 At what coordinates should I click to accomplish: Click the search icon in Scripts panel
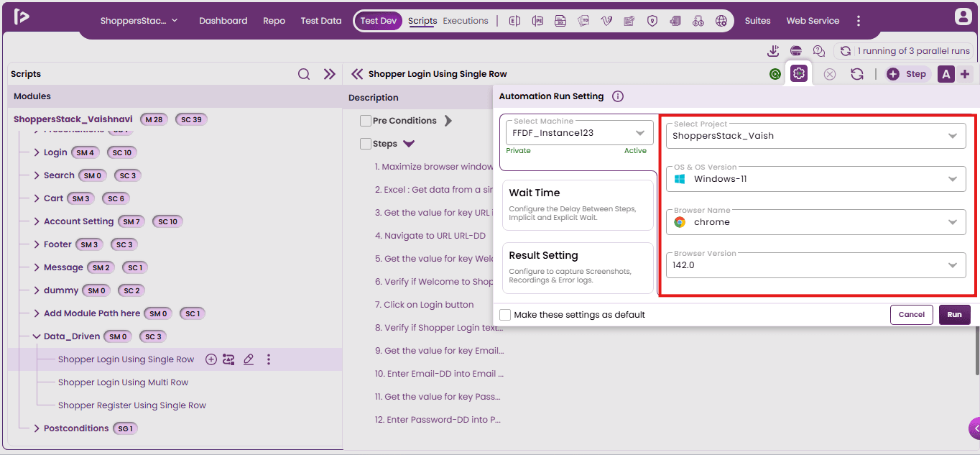click(304, 74)
